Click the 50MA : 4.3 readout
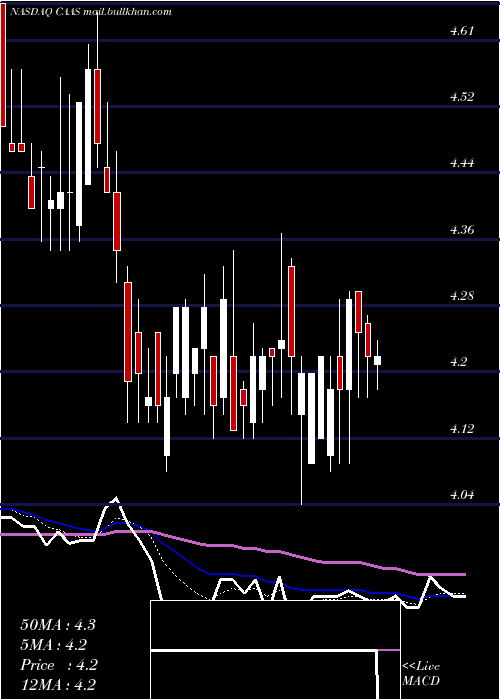This screenshot has height=700, width=500. pyautogui.click(x=58, y=625)
